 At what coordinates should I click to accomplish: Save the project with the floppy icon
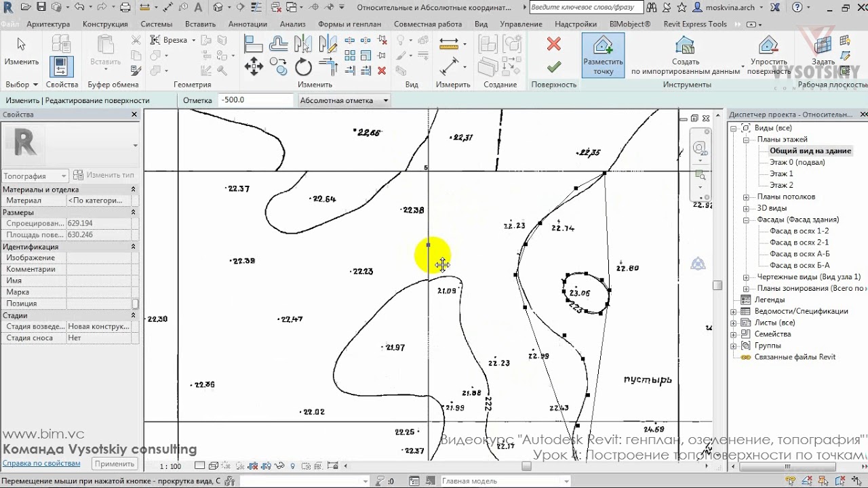point(41,7)
